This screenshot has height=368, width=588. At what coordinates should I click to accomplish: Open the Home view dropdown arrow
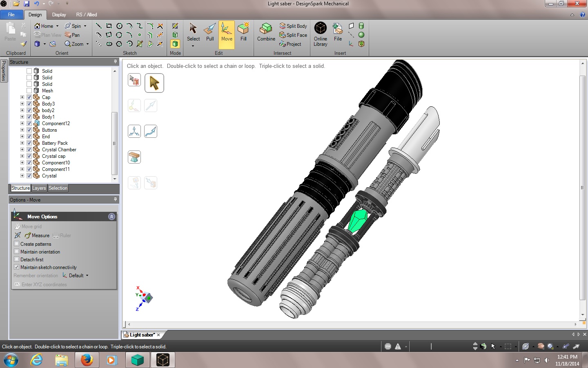click(57, 26)
